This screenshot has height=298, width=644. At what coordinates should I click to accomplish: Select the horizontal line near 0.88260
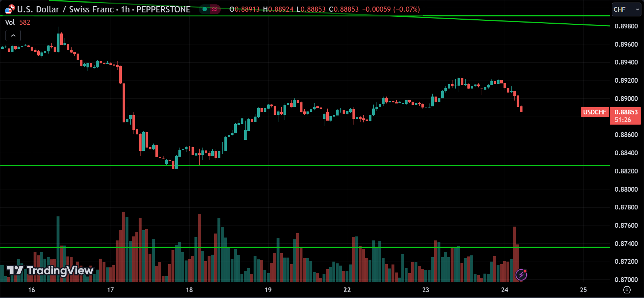click(305, 166)
